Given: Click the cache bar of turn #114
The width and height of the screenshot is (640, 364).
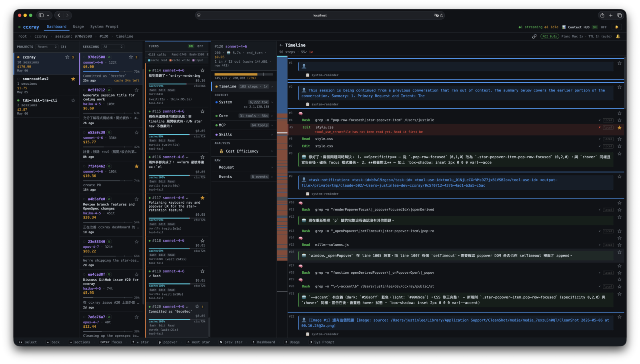Looking at the screenshot, I should (x=177, y=84).
